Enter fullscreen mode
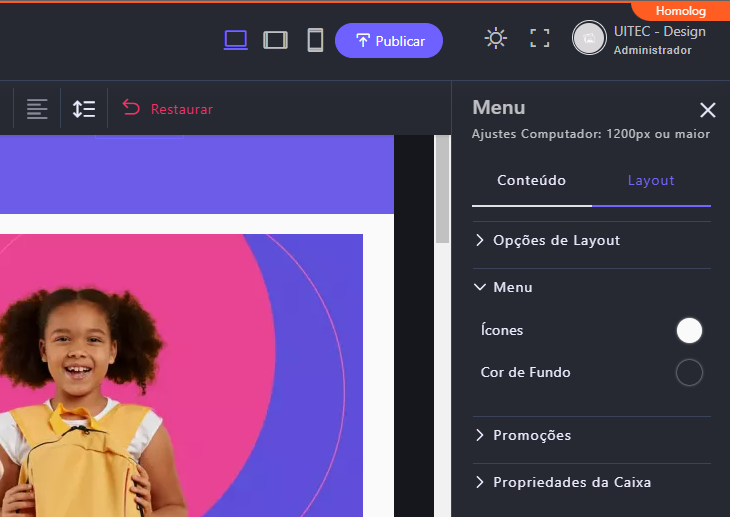Viewport: 730px width, 517px height. (540, 39)
